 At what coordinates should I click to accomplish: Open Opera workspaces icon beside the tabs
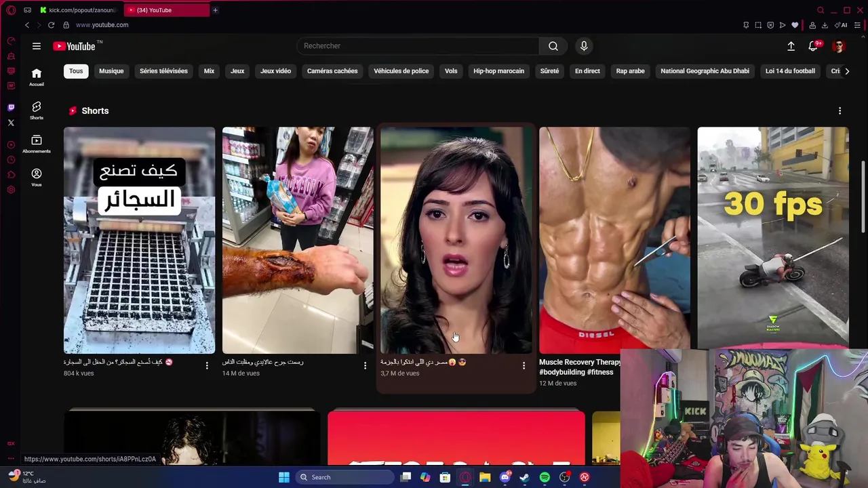(27, 10)
